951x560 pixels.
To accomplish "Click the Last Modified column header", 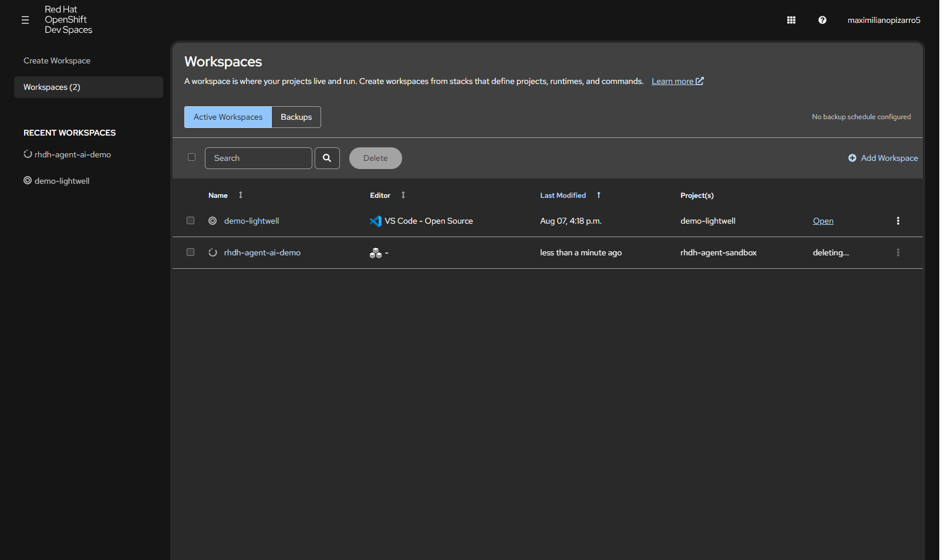I will (x=563, y=195).
